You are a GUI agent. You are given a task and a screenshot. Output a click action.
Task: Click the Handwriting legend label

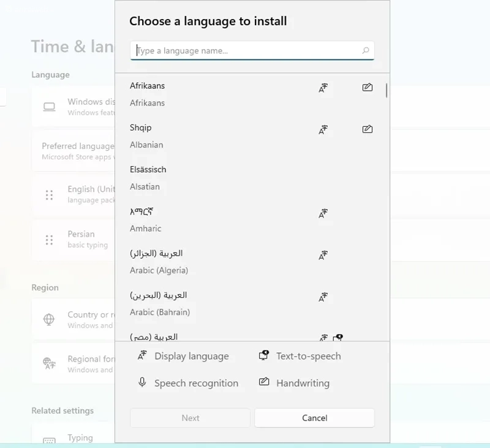click(x=303, y=383)
